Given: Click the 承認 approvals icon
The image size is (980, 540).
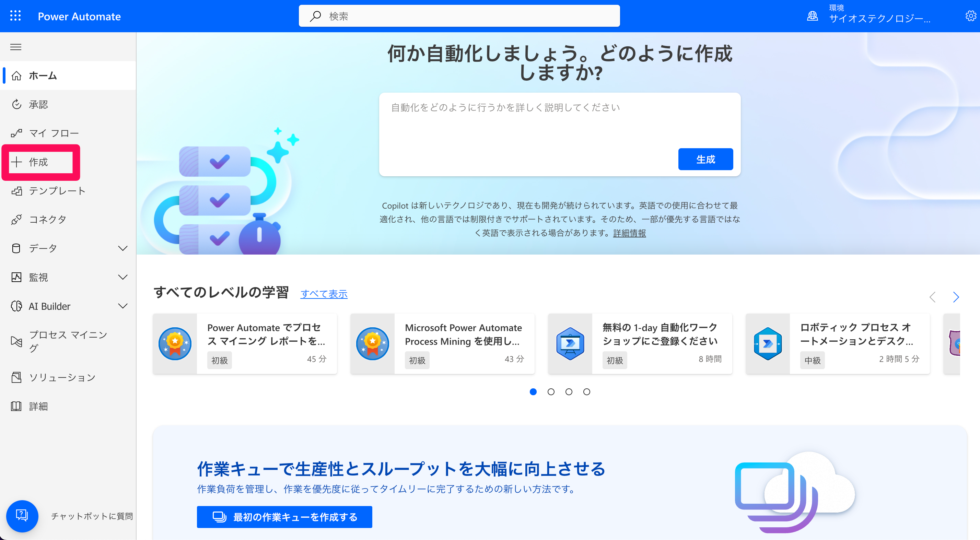Looking at the screenshot, I should 16,104.
